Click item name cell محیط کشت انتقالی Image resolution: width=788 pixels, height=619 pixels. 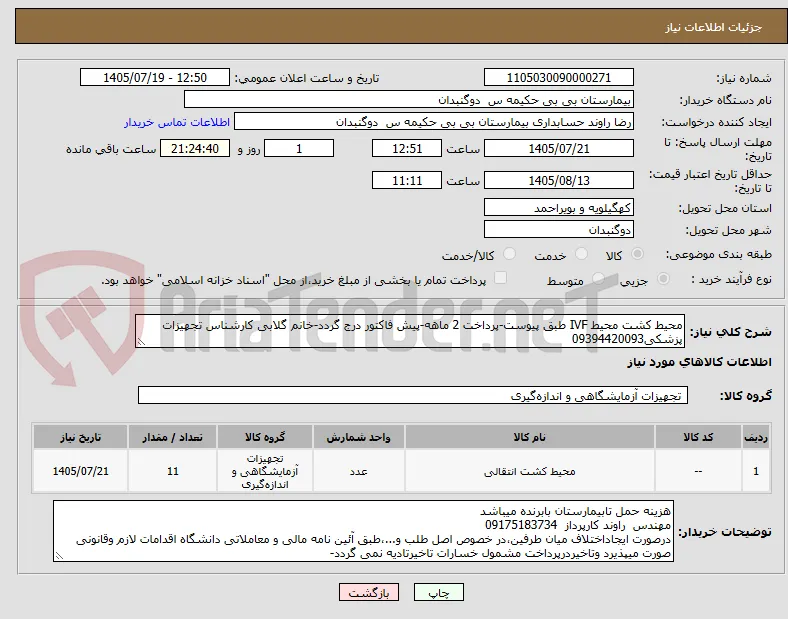pos(530,471)
